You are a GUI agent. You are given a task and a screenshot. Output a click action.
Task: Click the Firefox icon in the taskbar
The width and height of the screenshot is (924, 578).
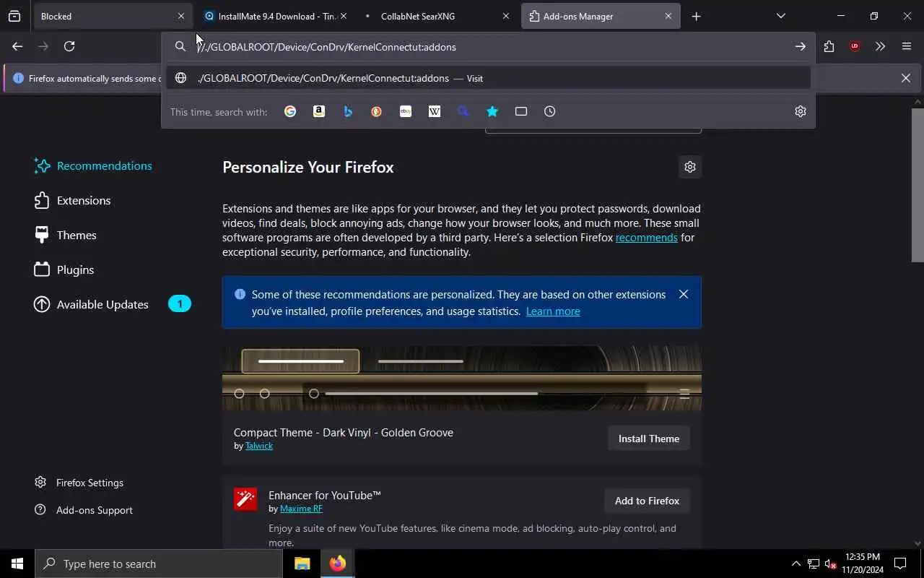coord(338,564)
